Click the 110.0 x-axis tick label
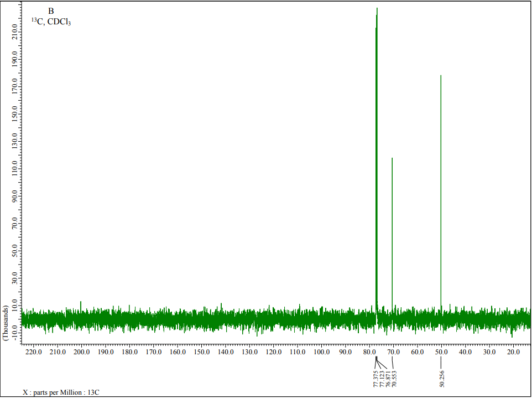This screenshot has height=398, width=532. tap(298, 352)
